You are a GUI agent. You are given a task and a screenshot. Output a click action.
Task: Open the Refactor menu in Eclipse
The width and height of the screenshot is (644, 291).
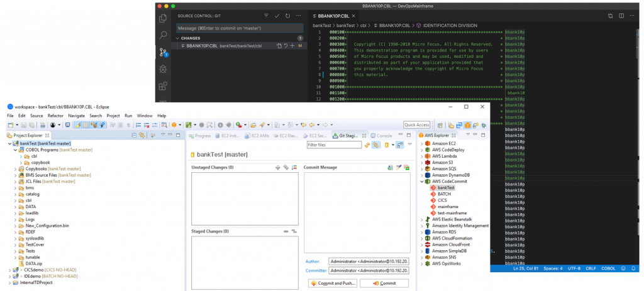click(x=55, y=116)
